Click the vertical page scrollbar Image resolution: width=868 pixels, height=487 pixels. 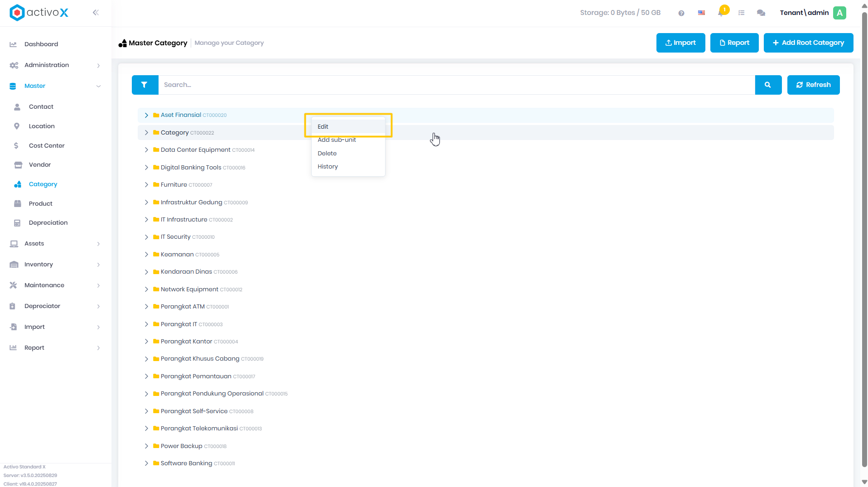coord(864,240)
